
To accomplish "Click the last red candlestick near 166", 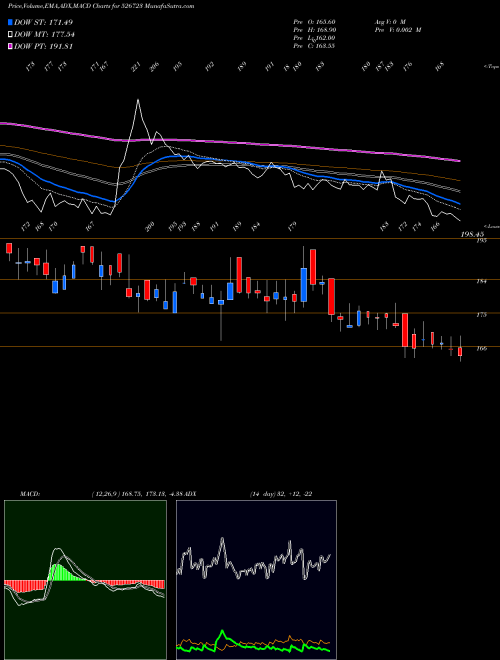I will point(460,351).
